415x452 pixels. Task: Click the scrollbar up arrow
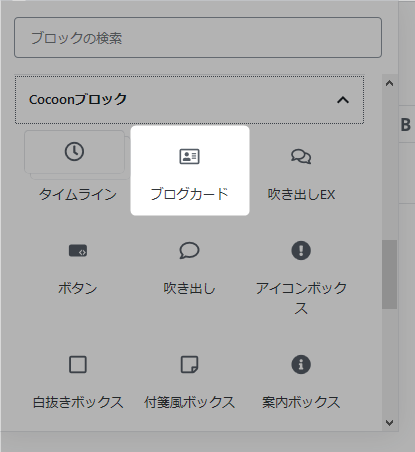point(389,83)
